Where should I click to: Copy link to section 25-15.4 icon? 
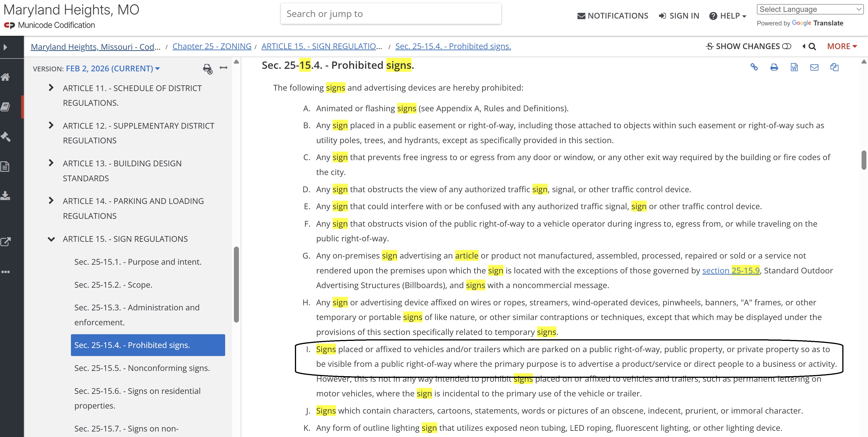point(754,67)
